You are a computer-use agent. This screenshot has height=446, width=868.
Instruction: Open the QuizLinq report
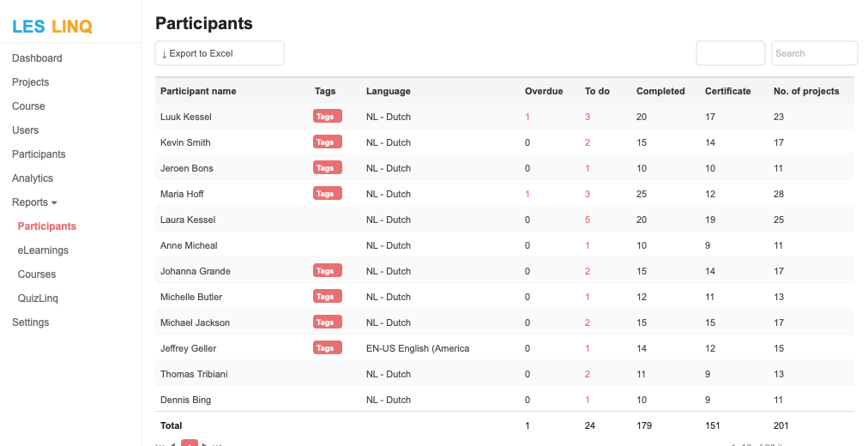(38, 298)
